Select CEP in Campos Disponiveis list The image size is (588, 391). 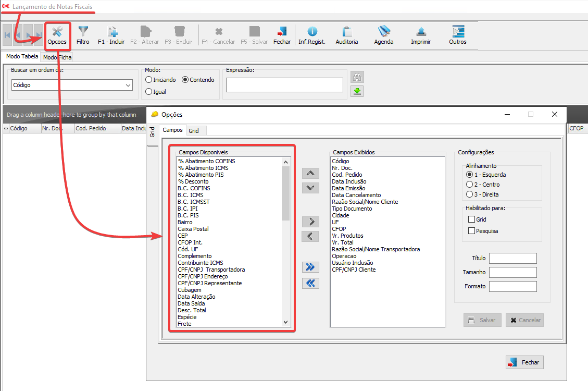(183, 236)
